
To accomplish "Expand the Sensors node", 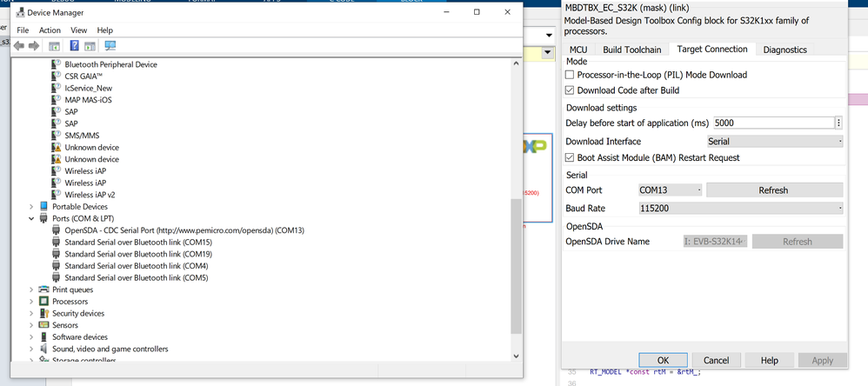I will [x=31, y=325].
